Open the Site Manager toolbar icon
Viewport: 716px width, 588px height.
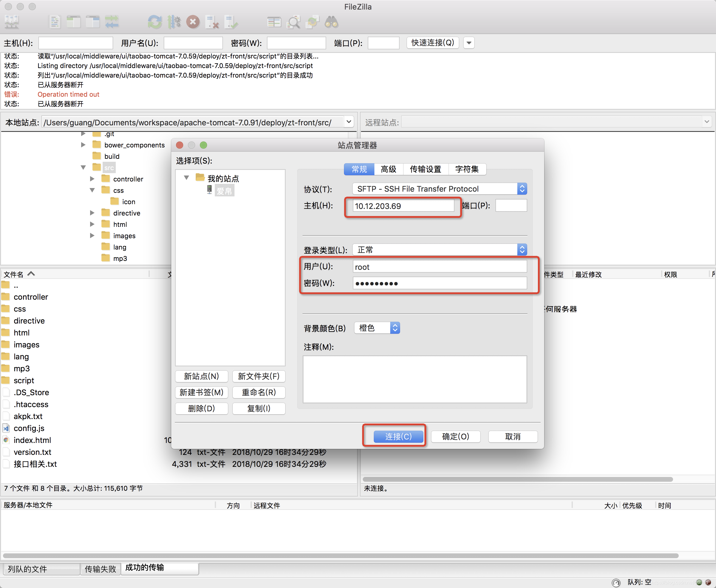coord(12,22)
